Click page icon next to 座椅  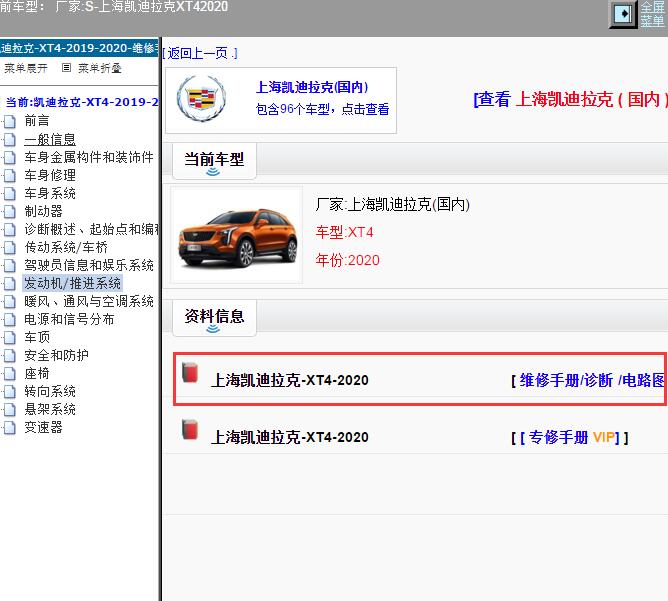[x=9, y=374]
